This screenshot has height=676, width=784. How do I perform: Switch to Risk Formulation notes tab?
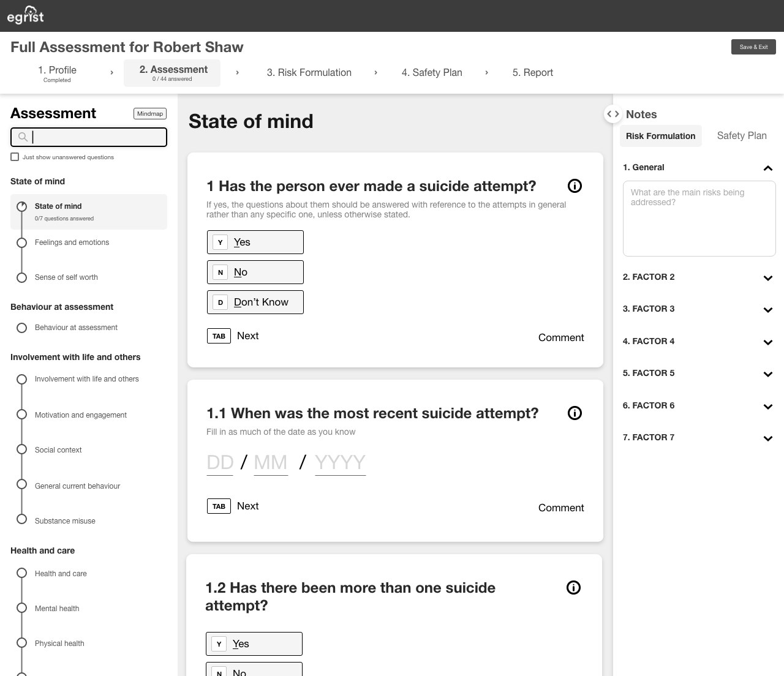pos(660,136)
